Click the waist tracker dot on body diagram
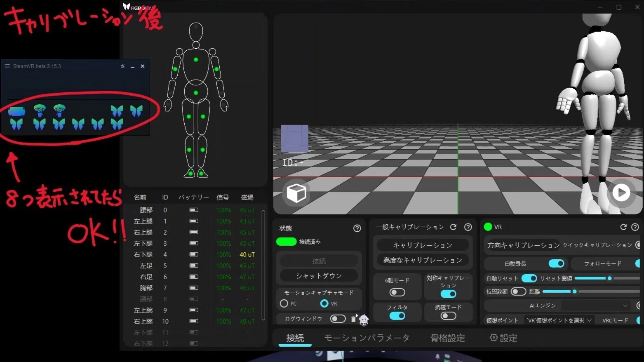This screenshot has height=362, width=644. (x=196, y=93)
